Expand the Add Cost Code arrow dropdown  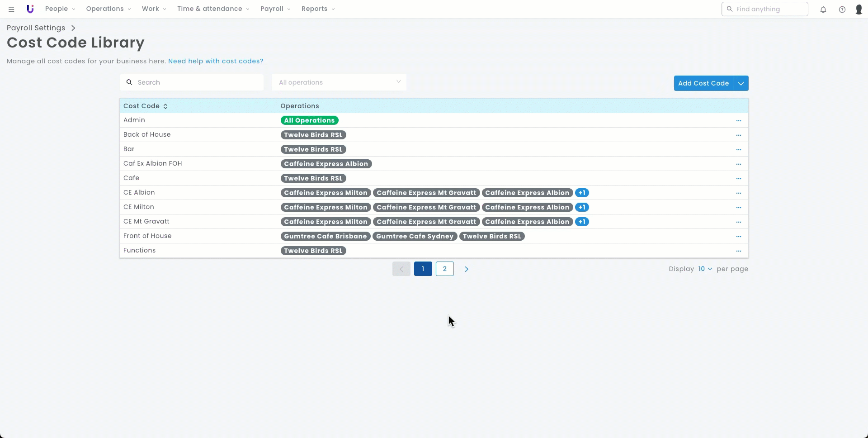741,83
